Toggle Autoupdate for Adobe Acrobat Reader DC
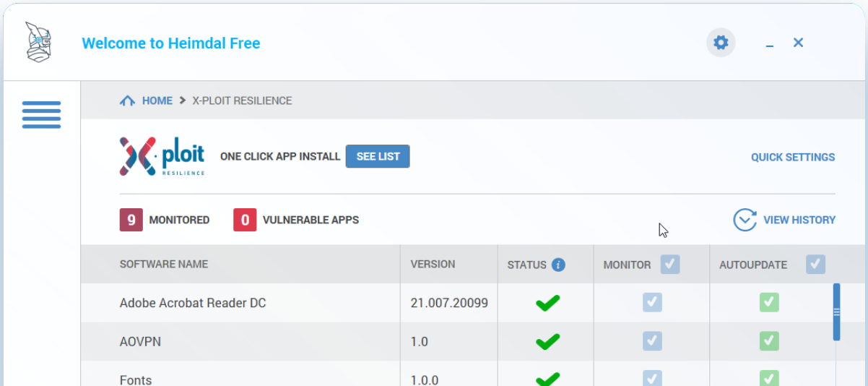The width and height of the screenshot is (868, 386). pos(769,303)
